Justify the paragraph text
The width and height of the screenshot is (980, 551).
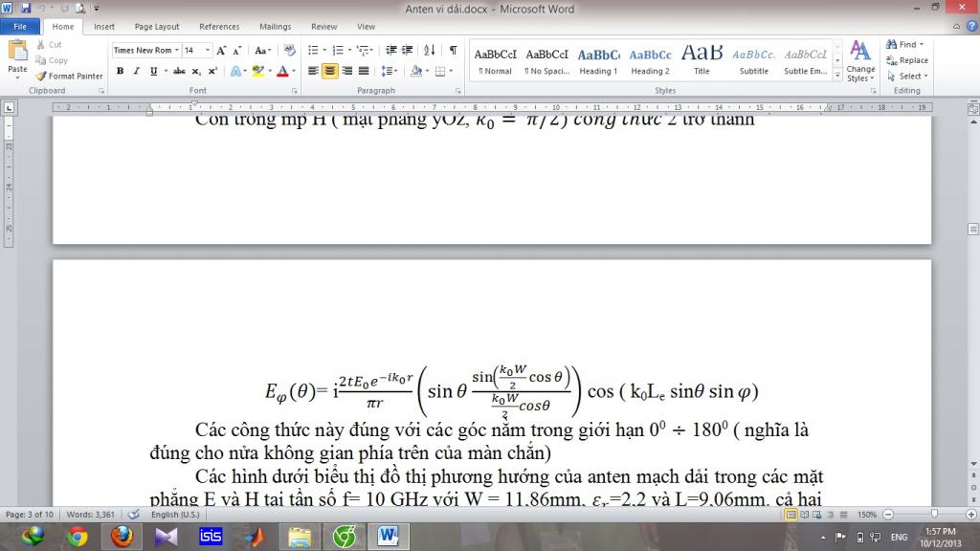coord(364,71)
